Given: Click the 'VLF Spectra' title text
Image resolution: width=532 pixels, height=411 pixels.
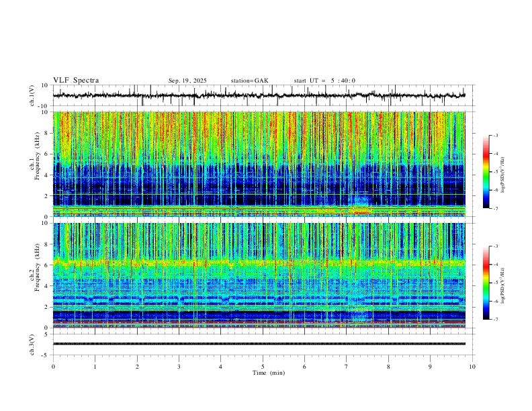Looking at the screenshot, I should (76, 81).
